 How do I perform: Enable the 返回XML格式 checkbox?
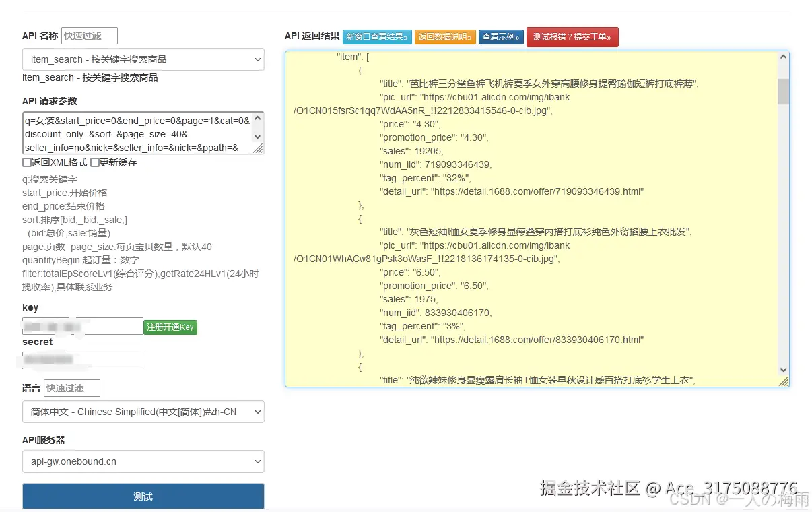(26, 162)
